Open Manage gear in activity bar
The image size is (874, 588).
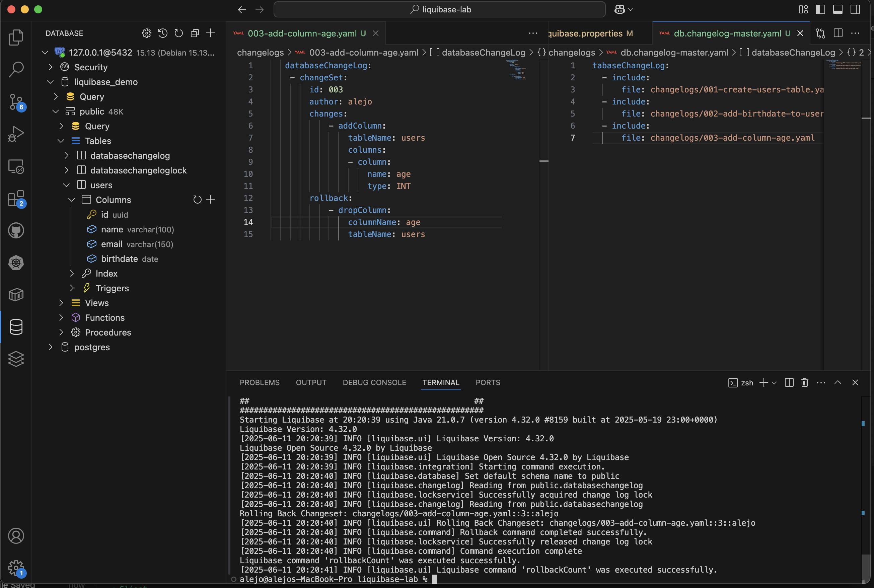(16, 568)
